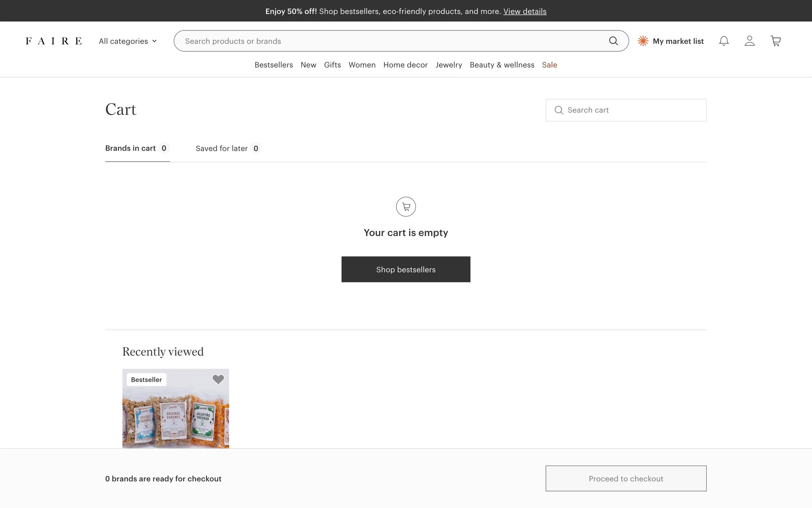The image size is (812, 508).
Task: Click the magnifier icon in product search
Action: (x=613, y=41)
